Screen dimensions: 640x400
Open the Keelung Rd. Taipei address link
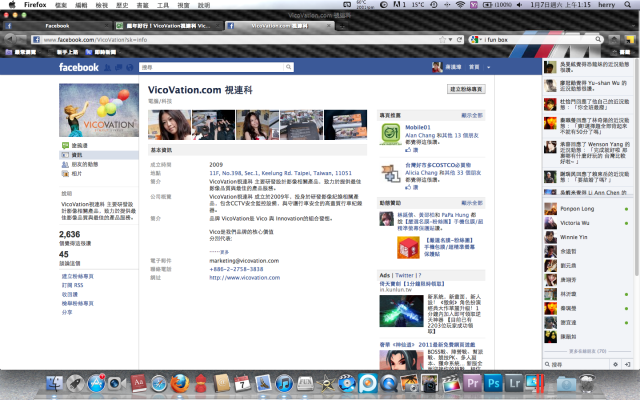click(280, 173)
